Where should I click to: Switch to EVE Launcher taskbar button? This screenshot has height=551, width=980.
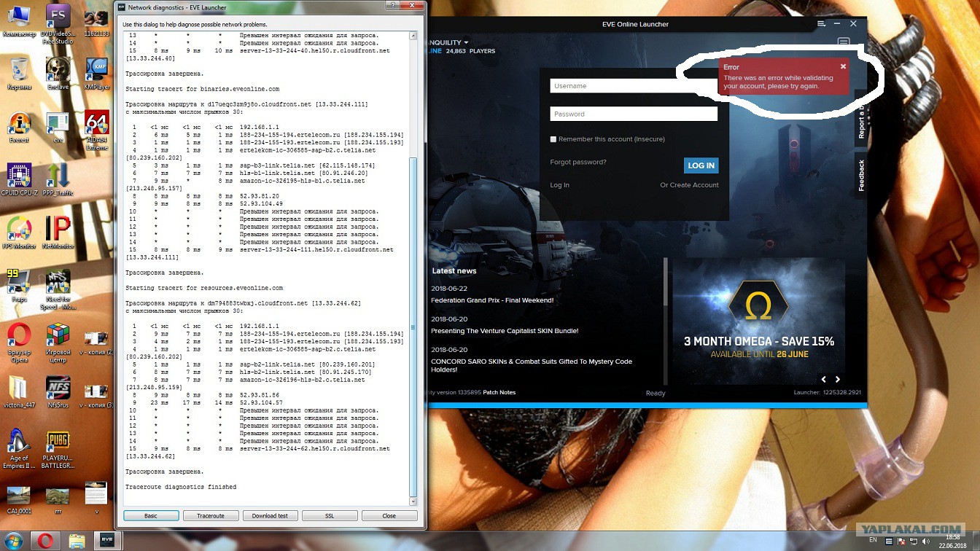click(106, 541)
